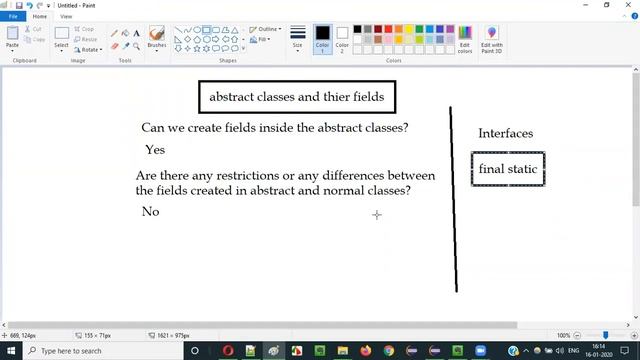Pick the yellow color swatch
Image resolution: width=640 pixels, height=360 pixels.
click(409, 29)
